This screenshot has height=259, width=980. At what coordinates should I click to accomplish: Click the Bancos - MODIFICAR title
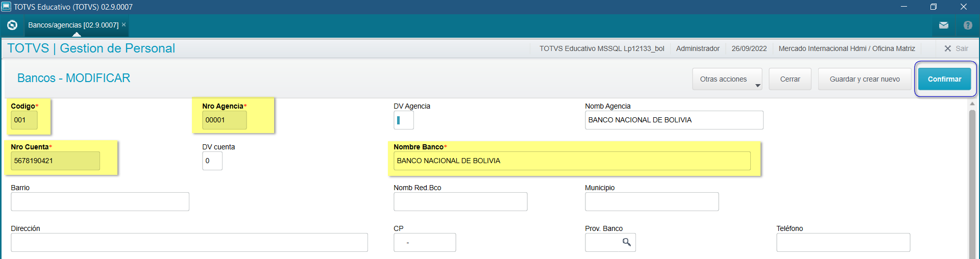point(73,78)
